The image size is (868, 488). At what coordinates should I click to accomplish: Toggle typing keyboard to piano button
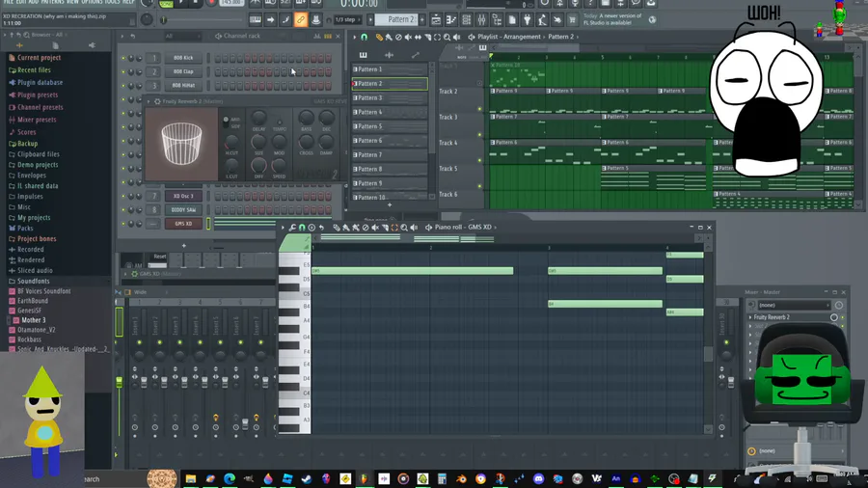click(x=256, y=20)
